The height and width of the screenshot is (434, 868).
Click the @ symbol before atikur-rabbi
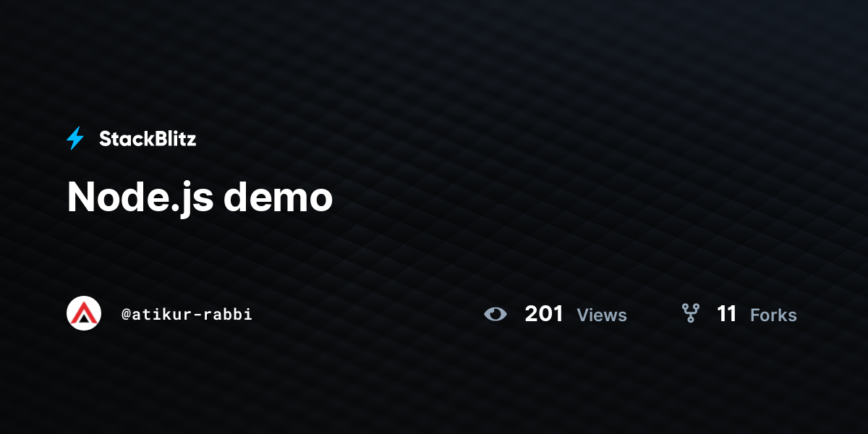point(126,315)
